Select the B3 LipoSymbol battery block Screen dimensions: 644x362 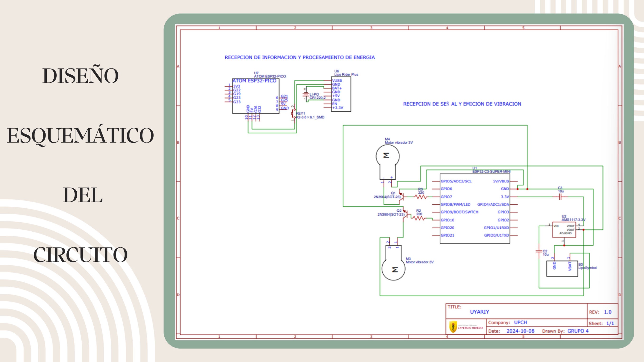(x=562, y=269)
